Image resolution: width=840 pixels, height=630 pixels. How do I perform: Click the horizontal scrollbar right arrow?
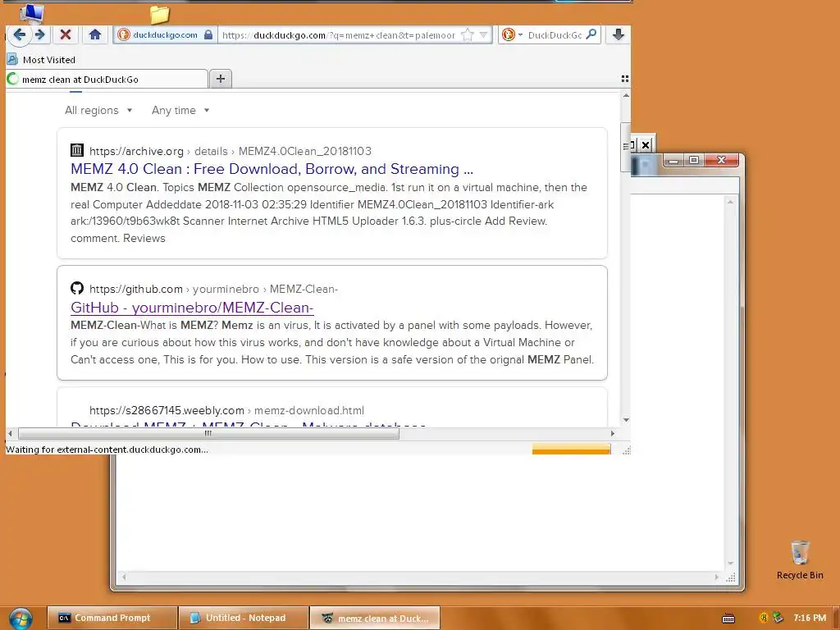click(x=613, y=433)
